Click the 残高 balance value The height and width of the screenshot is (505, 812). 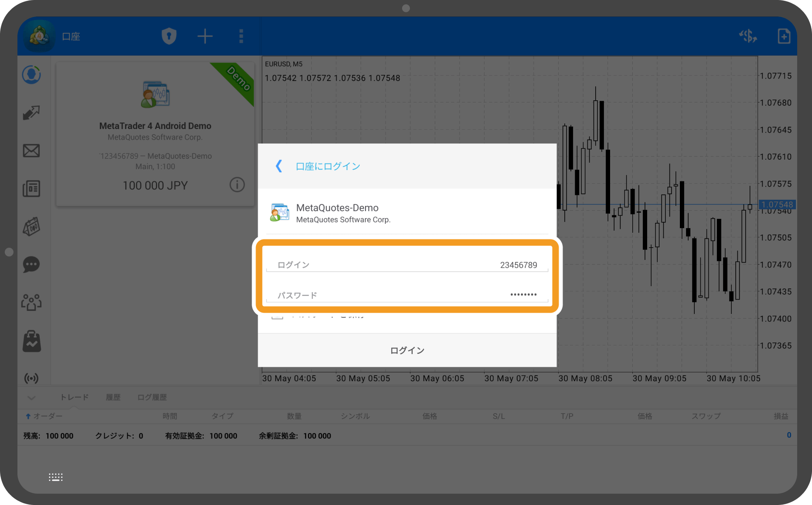[59, 436]
